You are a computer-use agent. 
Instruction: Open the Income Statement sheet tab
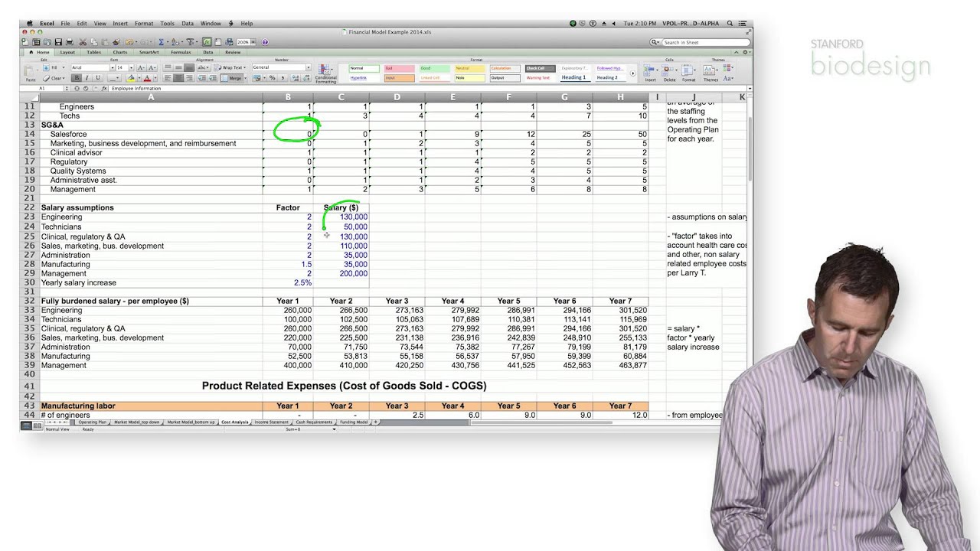272,422
